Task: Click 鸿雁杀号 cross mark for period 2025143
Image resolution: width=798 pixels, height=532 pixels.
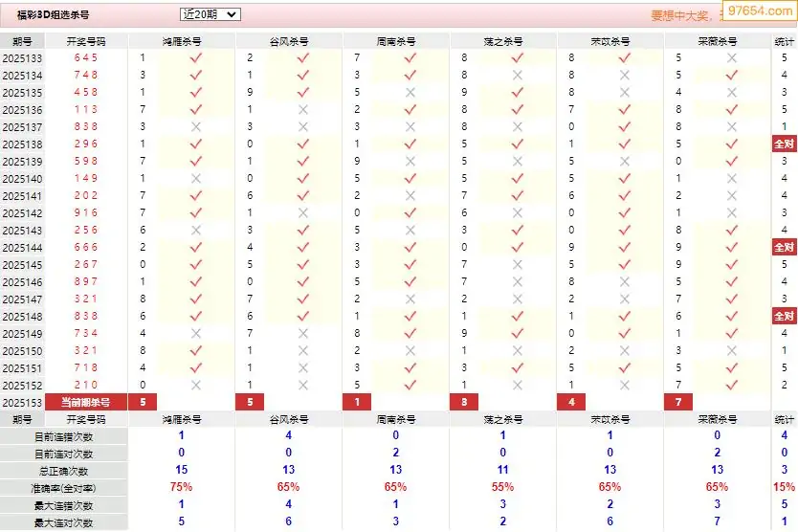Action: pos(196,230)
